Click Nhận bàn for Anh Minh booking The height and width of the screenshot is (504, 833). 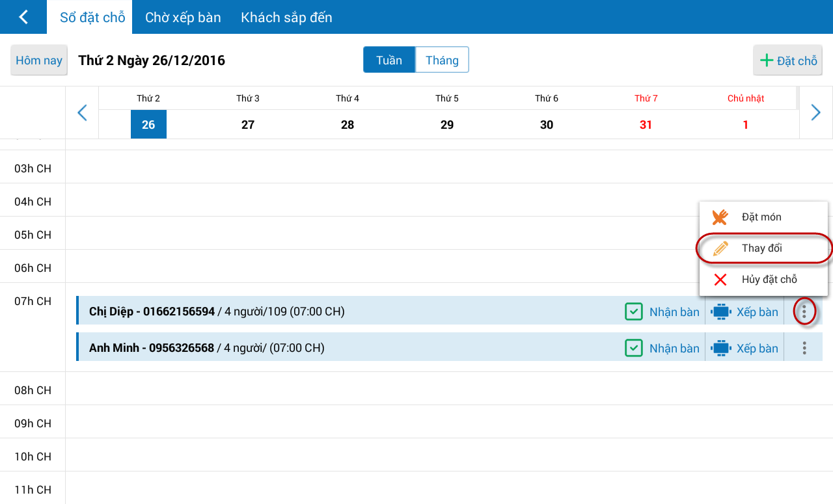tap(662, 349)
